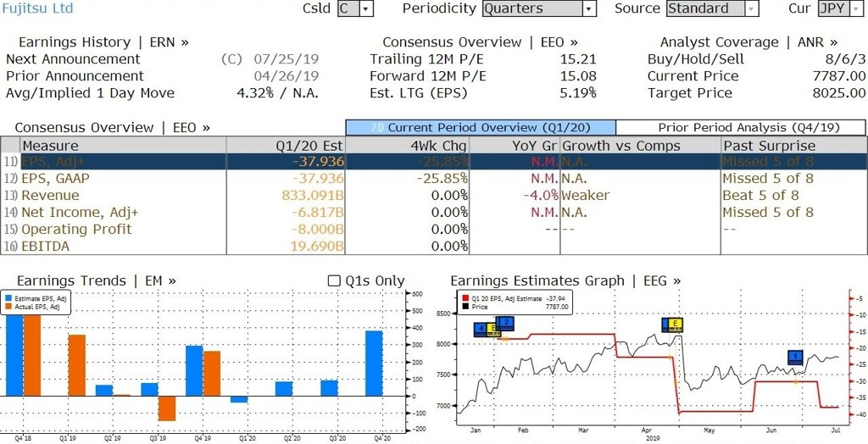The image size is (868, 444).
Task: Open the Earnings Trends | EM link
Action: pos(97,280)
